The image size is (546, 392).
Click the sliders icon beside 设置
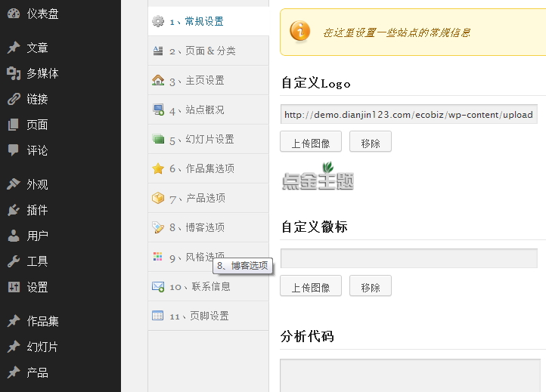coord(14,287)
